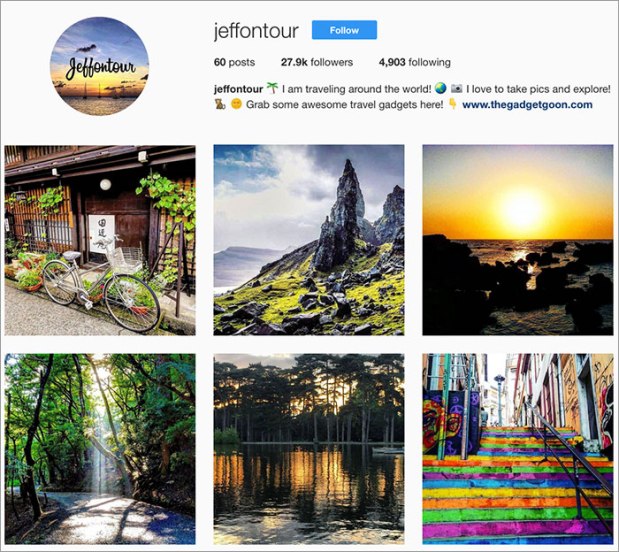619x552 pixels.
Task: Click the globe emoji in bio
Action: click(x=441, y=88)
